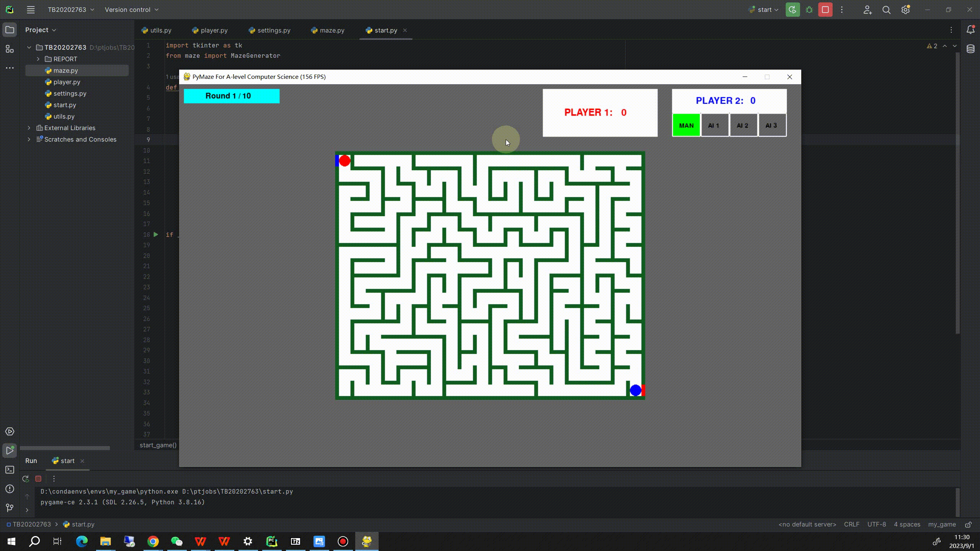Start debugging with the bug icon
Screen dimensions: 980x551
809,10
